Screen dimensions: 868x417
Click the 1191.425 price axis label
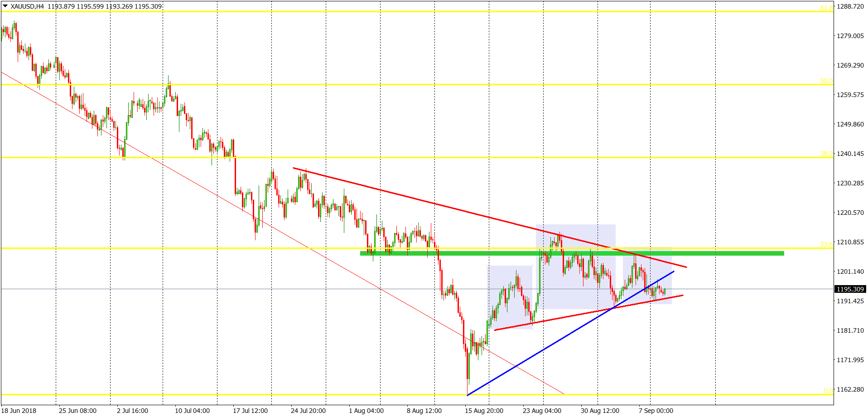click(850, 301)
